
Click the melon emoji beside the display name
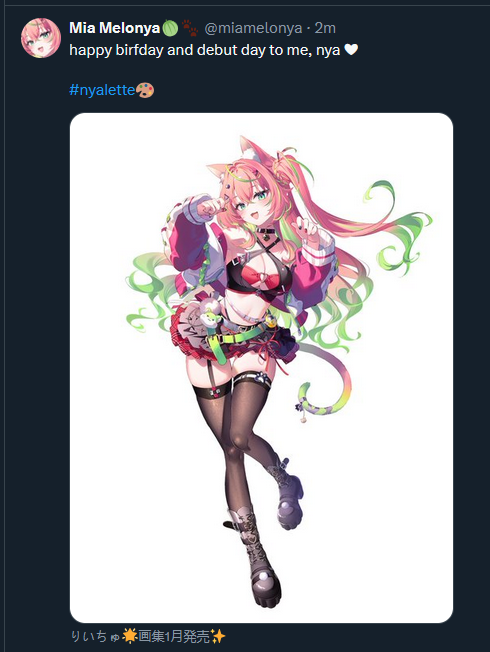170,28
